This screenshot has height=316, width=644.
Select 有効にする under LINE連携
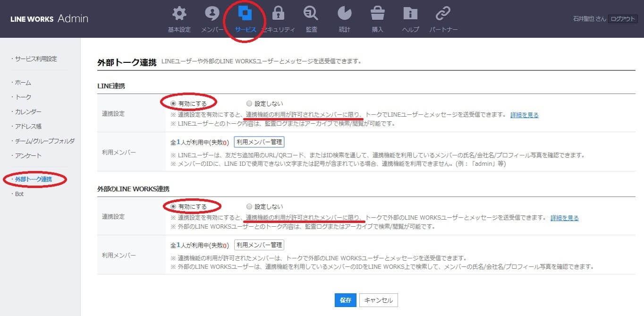tap(173, 103)
